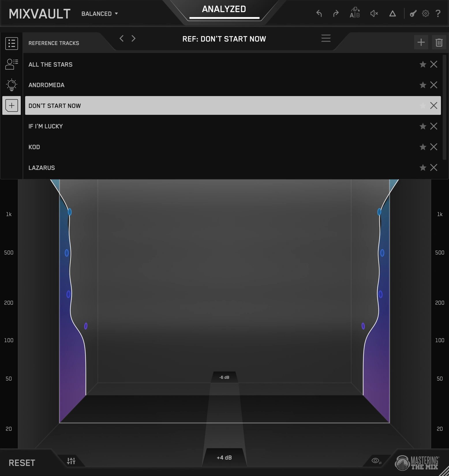The image size is (449, 476).
Task: Click the Mastering The Mix logo
Action: pyautogui.click(x=417, y=463)
